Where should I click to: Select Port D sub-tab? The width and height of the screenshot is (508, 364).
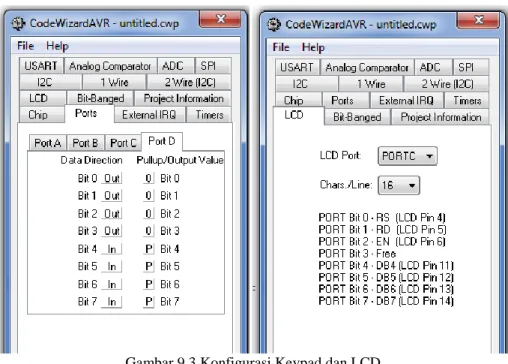point(162,141)
